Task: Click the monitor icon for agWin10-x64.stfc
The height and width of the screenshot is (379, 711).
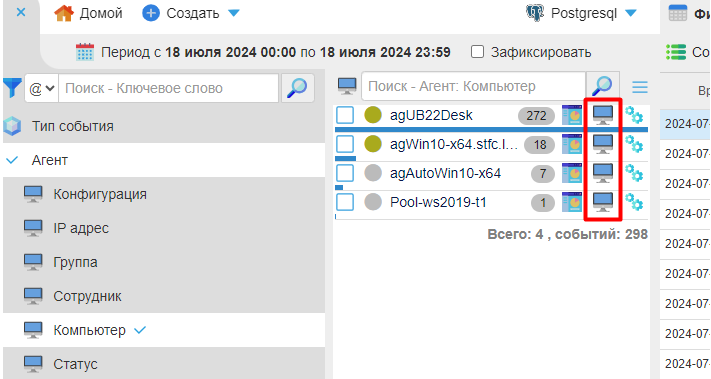Action: (603, 144)
